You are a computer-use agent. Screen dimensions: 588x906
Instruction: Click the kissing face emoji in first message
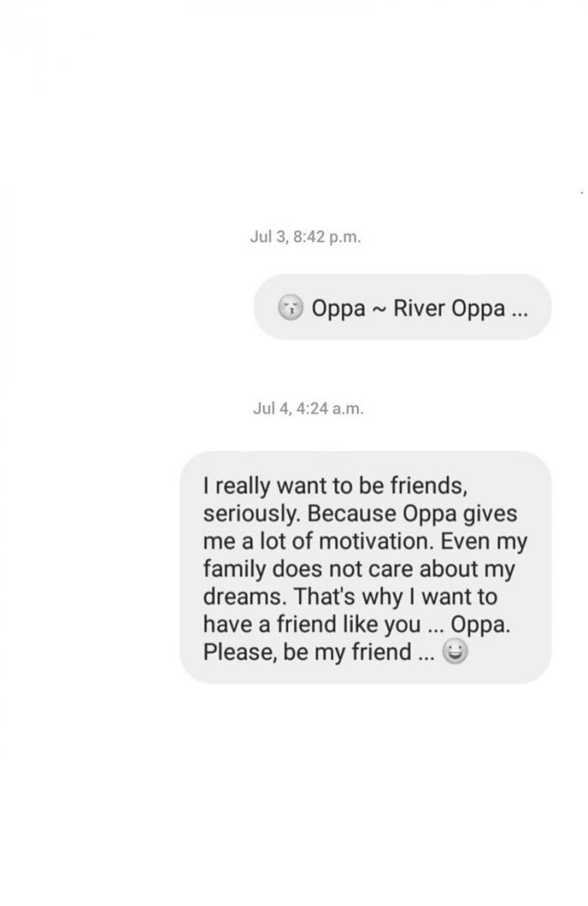[x=290, y=308]
